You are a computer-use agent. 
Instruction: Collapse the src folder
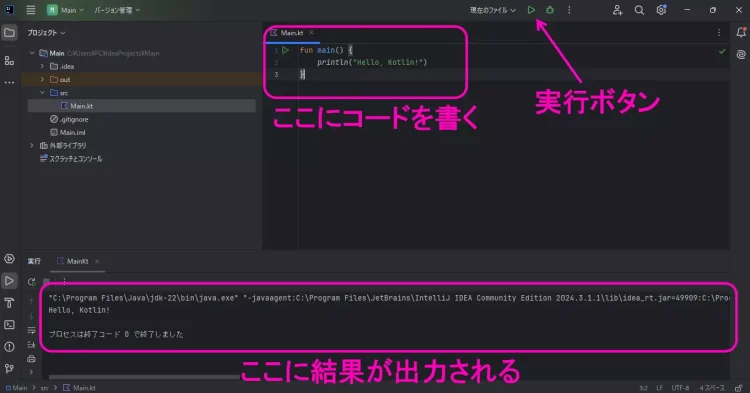[x=42, y=93]
